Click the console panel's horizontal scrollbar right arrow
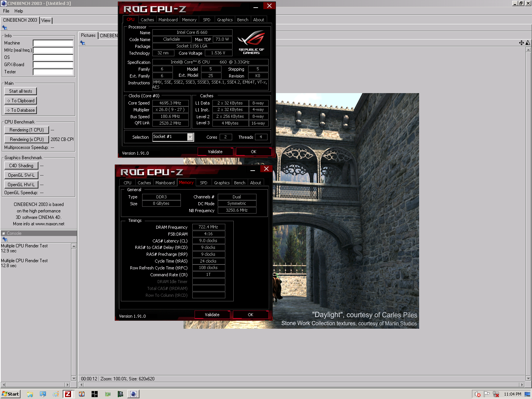Screen dimensions: 532x399 pos(68,385)
